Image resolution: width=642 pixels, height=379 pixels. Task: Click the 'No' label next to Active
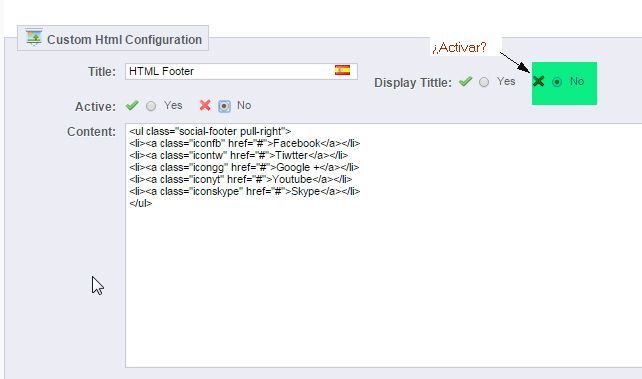[244, 106]
